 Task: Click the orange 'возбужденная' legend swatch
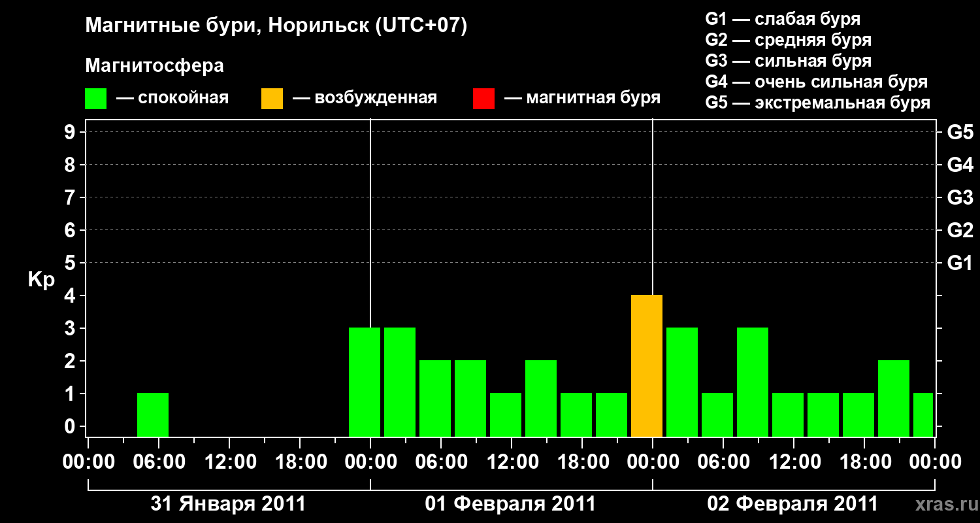(272, 98)
